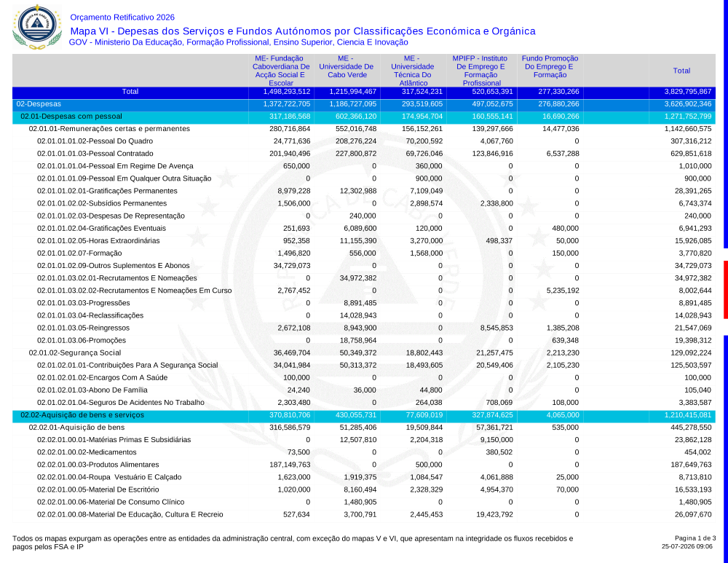728x563 pixels.
Task: Click '02.01.01.02.05-Horas Extraordinárias' row label
Action: tap(98, 240)
